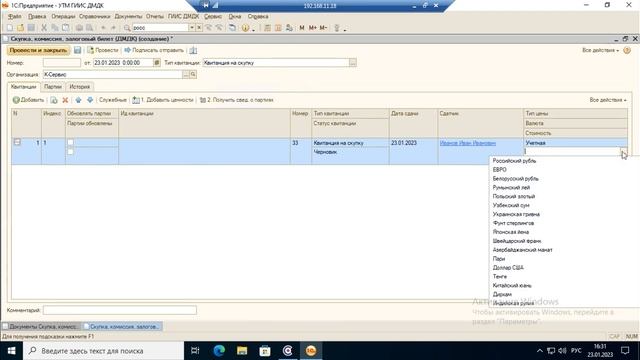The height and width of the screenshot is (360, 640).
Task: Click the Комментарий input field
Action: (120, 310)
